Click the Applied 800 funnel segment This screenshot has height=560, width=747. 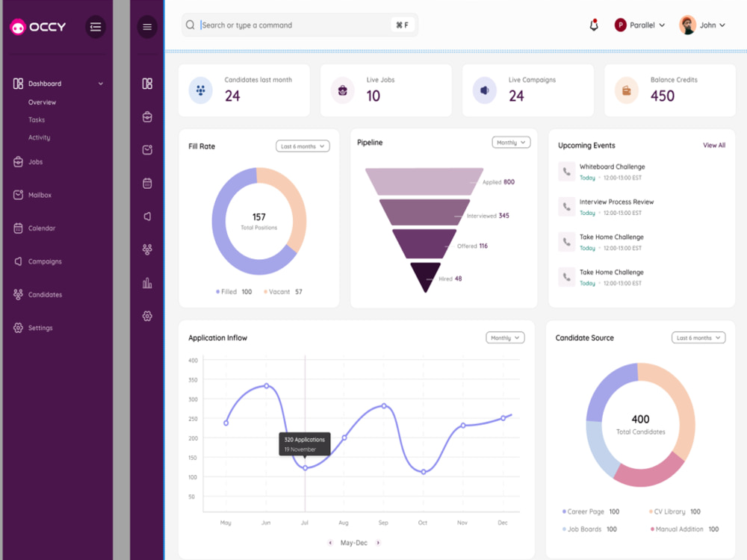click(x=424, y=181)
